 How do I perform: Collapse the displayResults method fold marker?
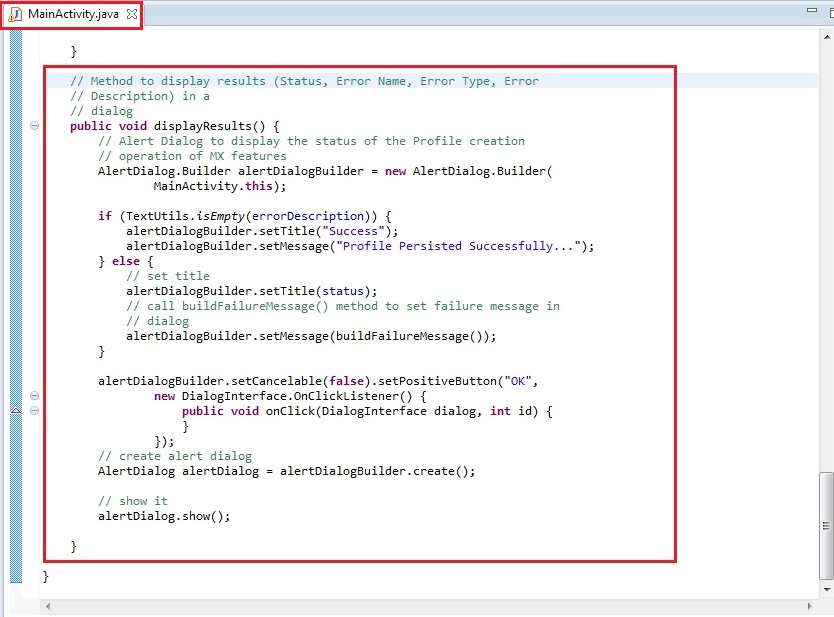coord(35,126)
